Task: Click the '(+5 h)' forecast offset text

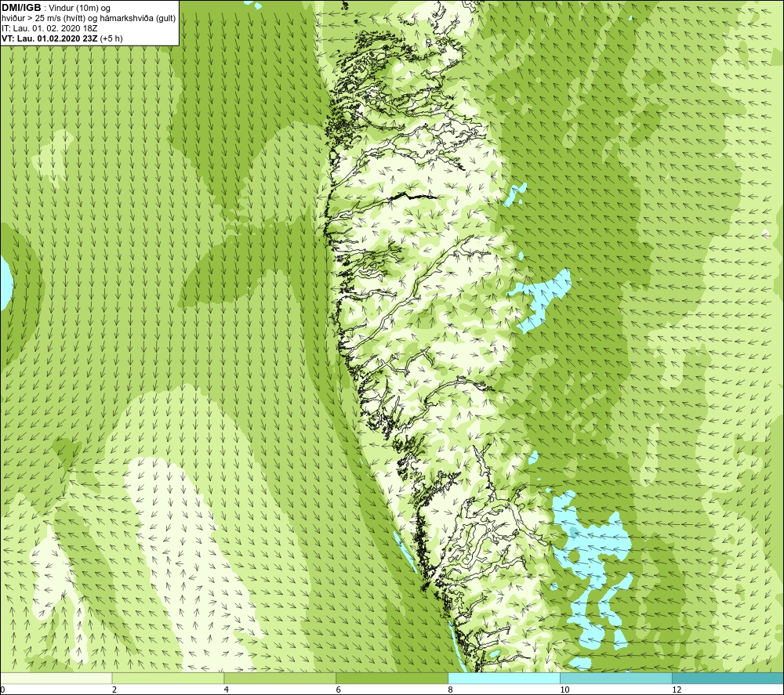Action: click(111, 38)
